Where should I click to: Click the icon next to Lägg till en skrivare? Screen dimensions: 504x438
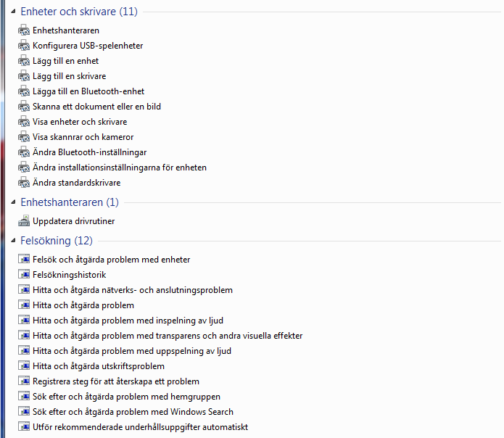pos(24,76)
